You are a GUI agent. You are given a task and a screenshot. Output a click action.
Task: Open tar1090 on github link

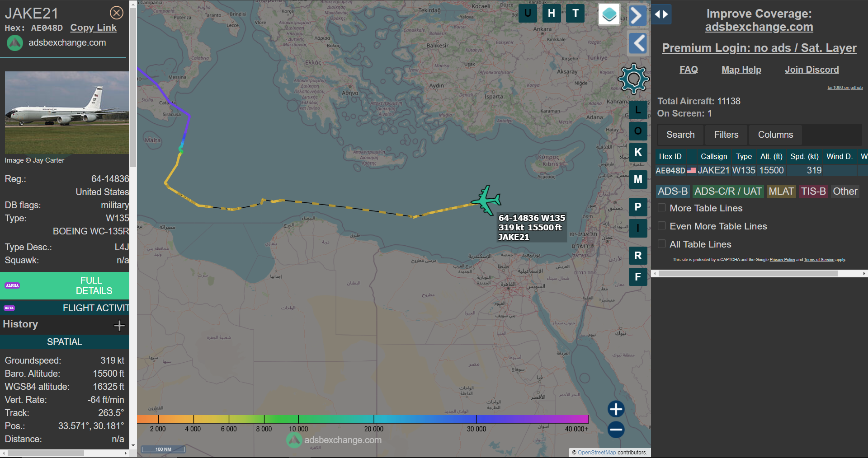[x=845, y=88]
